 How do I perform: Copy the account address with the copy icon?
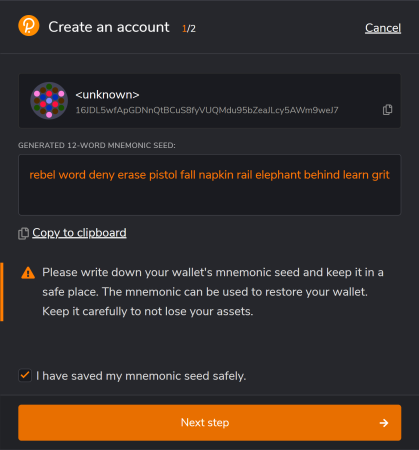pos(387,110)
